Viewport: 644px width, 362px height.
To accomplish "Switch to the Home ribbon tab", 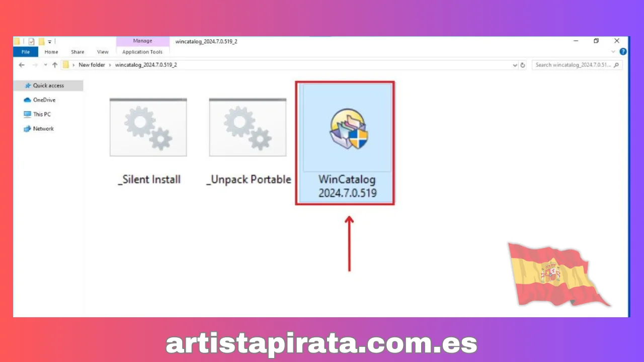I will (51, 52).
